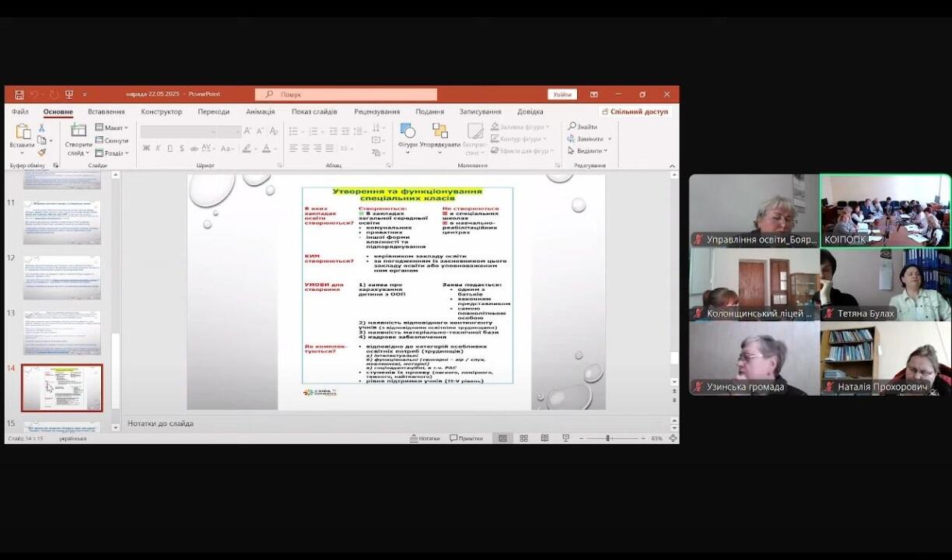Switch to Normal view in status bar
Image resolution: width=952 pixels, height=560 pixels.
(x=502, y=438)
